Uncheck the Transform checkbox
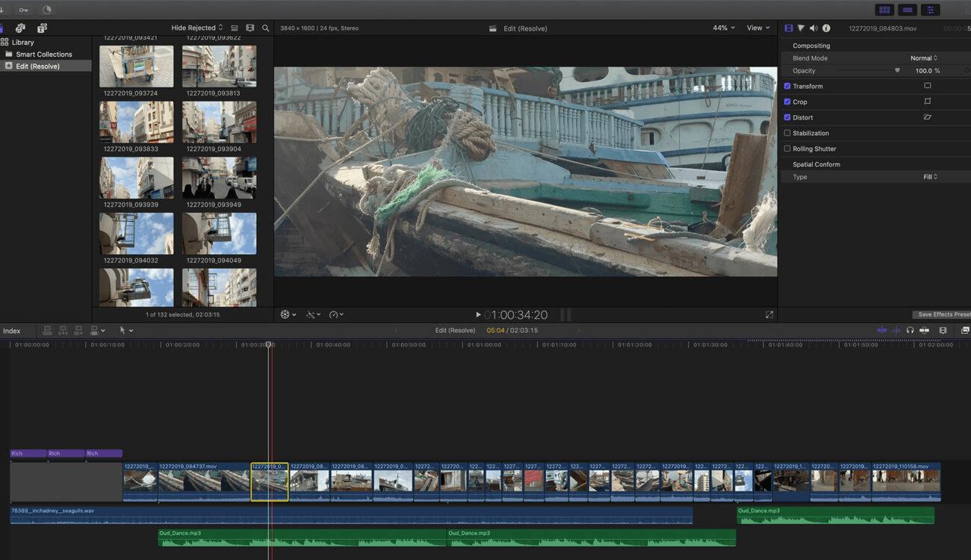Viewport: 971px width, 560px height. coord(787,86)
